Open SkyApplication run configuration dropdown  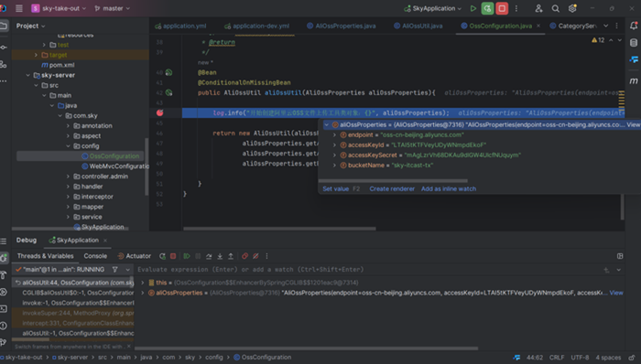coord(432,8)
